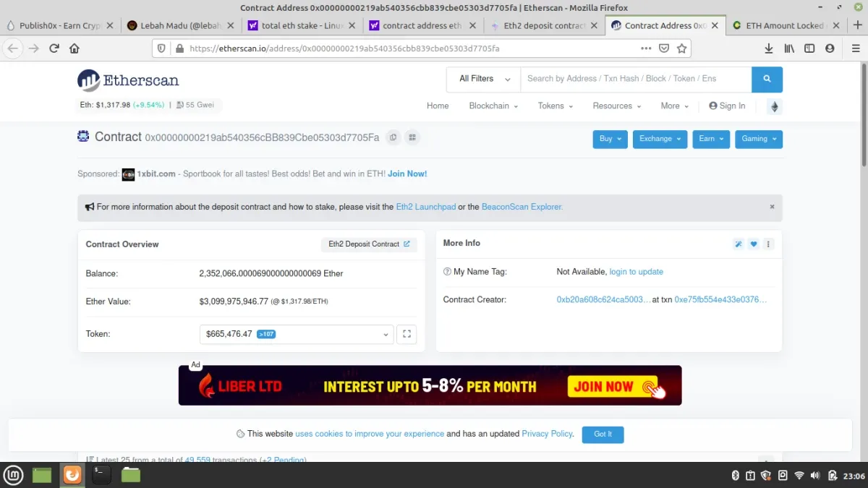Reload the page with the refresh icon
Viewport: 868px width, 488px height.
tap(54, 48)
